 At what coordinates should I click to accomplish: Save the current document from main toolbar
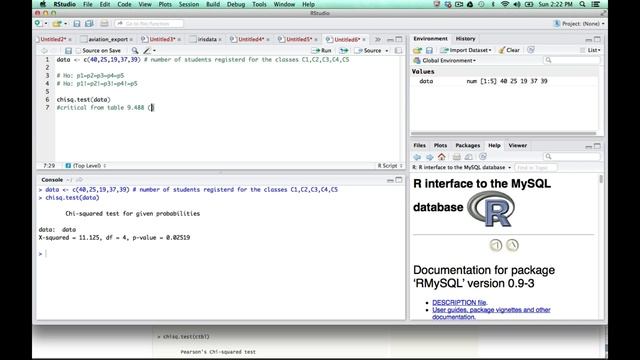77,24
